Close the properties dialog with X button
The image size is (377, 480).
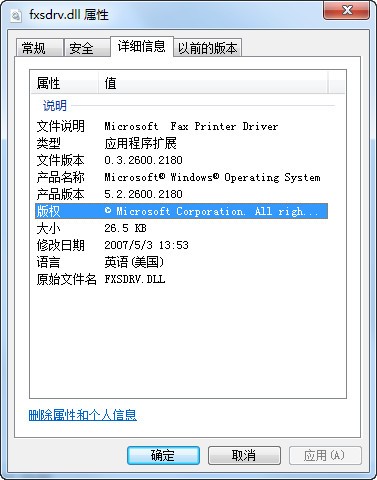coord(346,10)
